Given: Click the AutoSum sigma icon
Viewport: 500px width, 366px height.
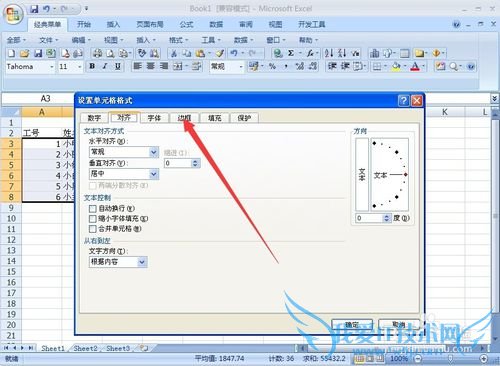Looking at the screenshot, I should 291,53.
